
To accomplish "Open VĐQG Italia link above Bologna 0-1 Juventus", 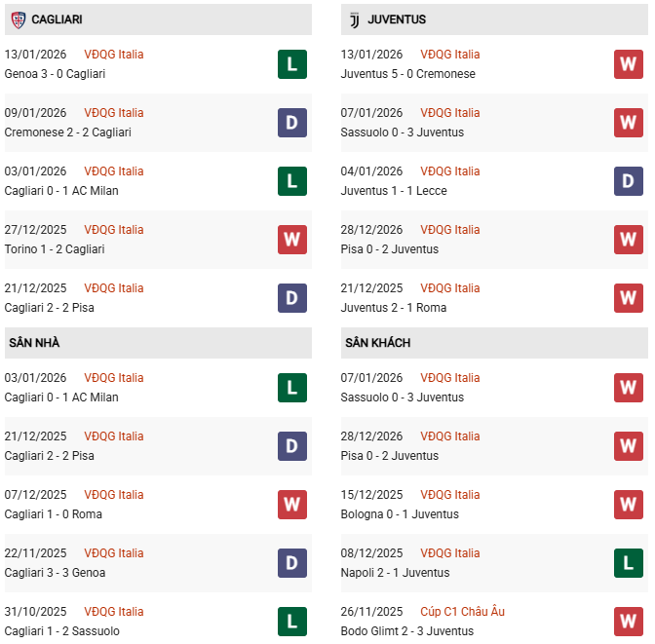I will coord(449,495).
